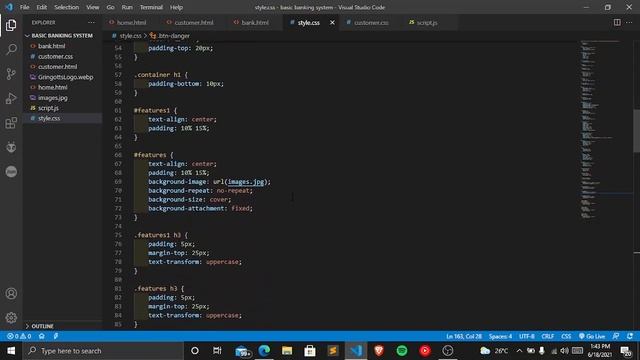Click .btn-danger in the breadcrumb
This screenshot has height=360, width=640.
click(x=174, y=36)
